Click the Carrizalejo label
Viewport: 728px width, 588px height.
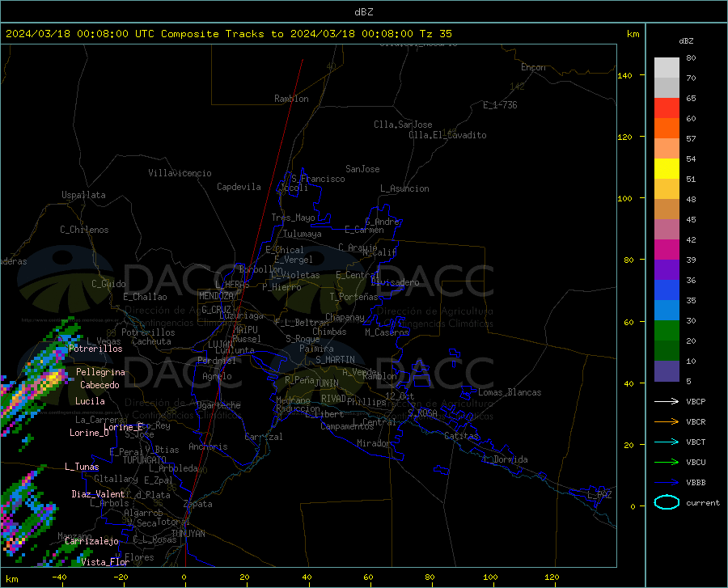[91, 541]
